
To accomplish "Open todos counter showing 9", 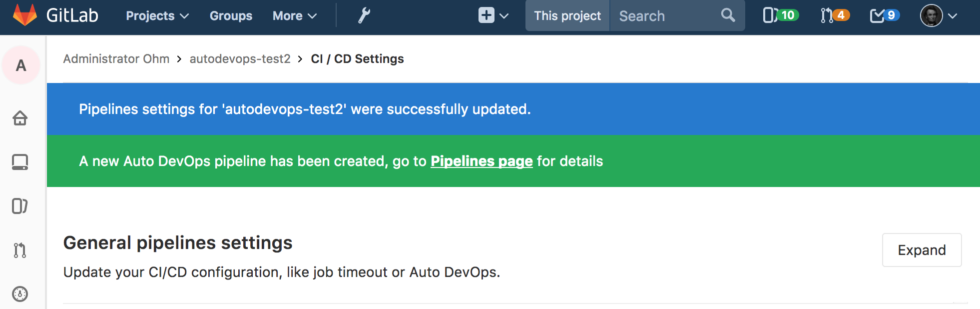I will (x=884, y=15).
